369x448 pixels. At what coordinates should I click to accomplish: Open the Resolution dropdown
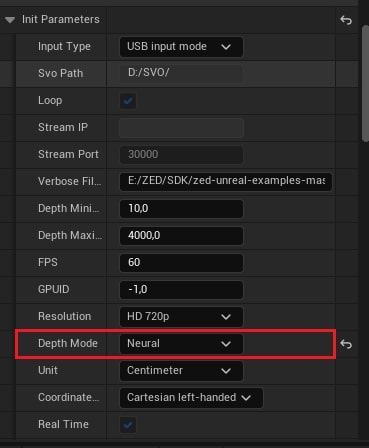(181, 316)
